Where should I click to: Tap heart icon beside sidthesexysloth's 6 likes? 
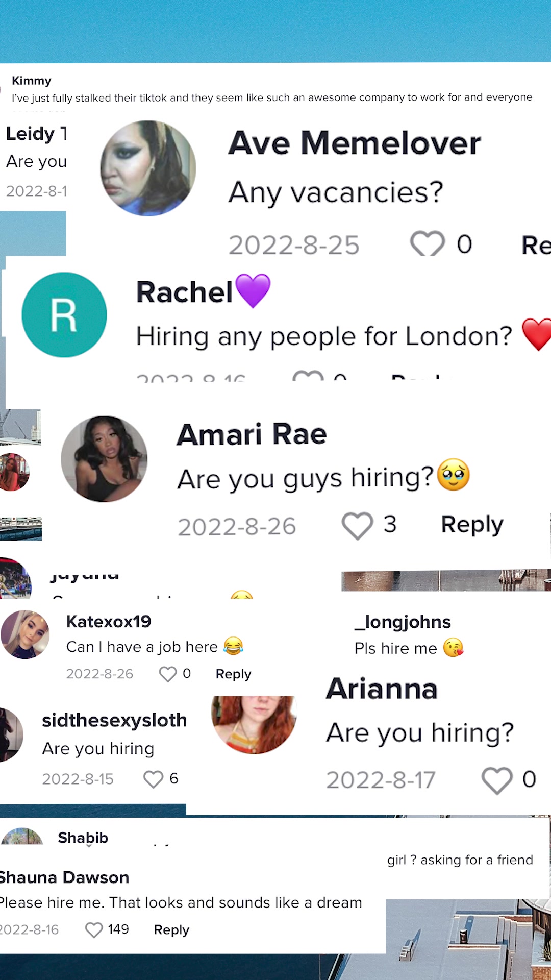point(153,779)
